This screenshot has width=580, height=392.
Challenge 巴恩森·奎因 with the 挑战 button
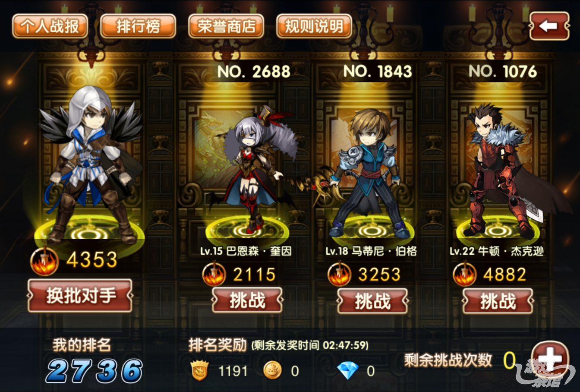click(x=247, y=300)
